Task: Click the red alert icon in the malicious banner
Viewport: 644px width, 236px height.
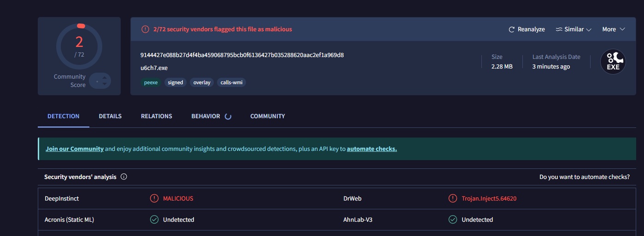Action: click(145, 29)
